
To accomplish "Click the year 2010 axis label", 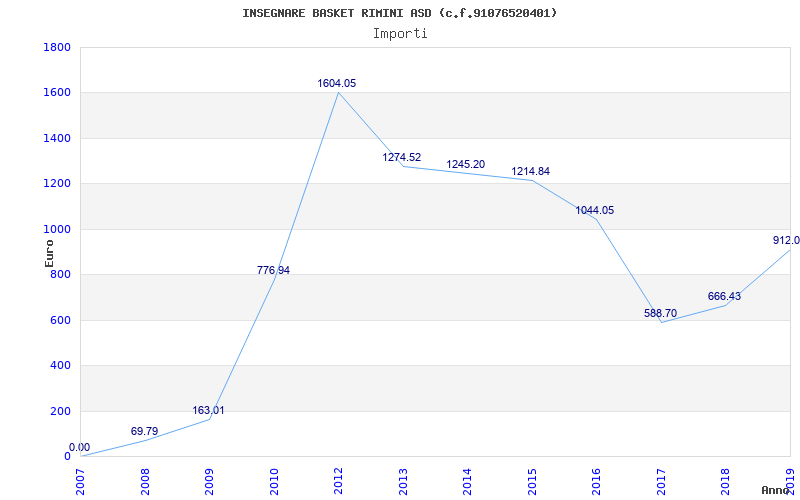I will (274, 482).
